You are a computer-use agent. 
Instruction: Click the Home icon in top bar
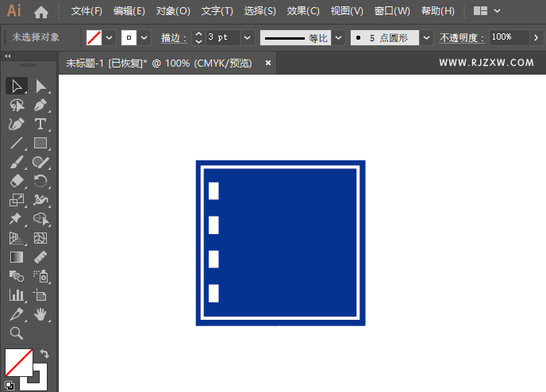click(x=41, y=12)
